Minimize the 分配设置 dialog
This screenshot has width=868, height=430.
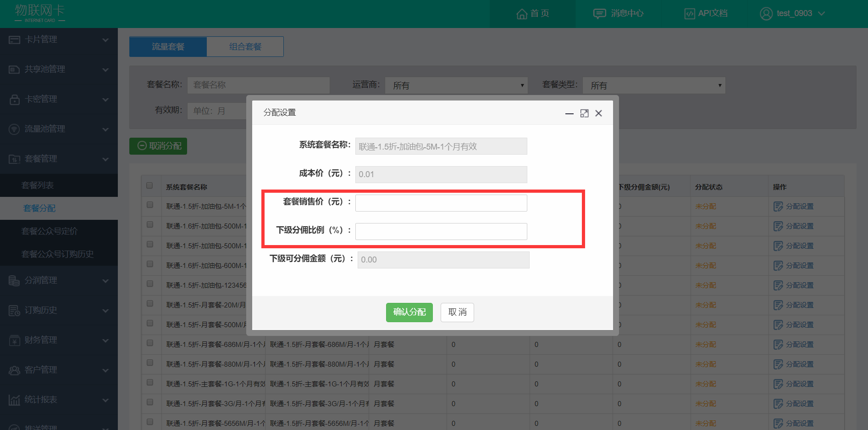click(569, 113)
